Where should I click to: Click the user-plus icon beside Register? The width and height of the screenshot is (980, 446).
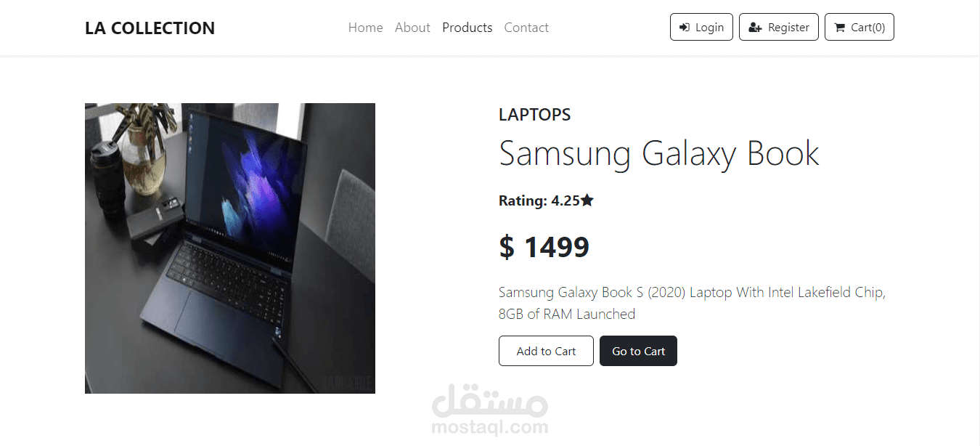point(755,28)
